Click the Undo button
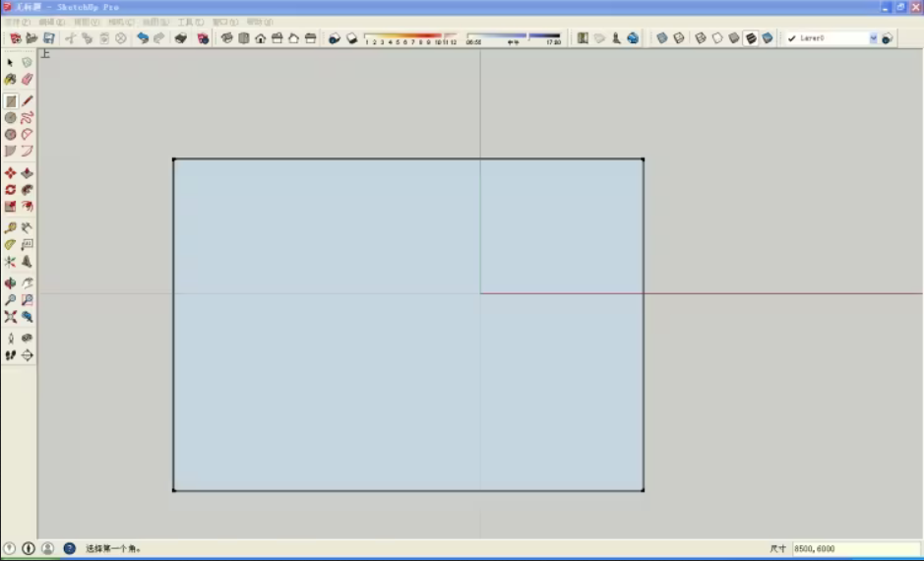Viewport: 924px width, 561px height. (143, 38)
